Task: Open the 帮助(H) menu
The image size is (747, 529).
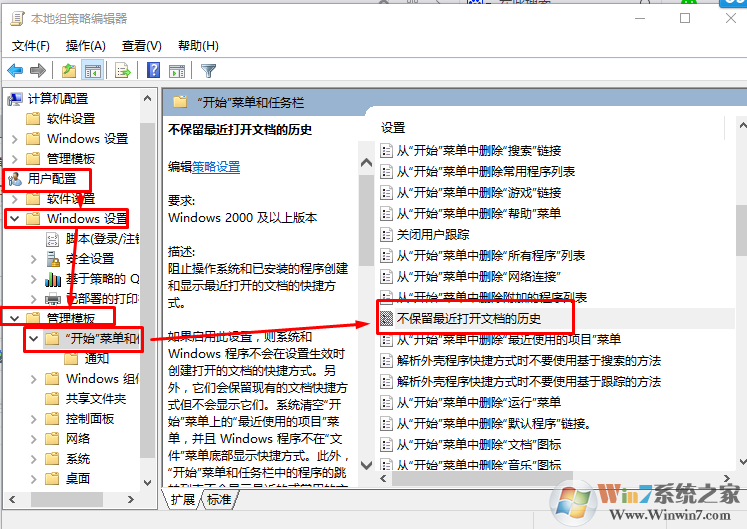Action: pos(198,46)
